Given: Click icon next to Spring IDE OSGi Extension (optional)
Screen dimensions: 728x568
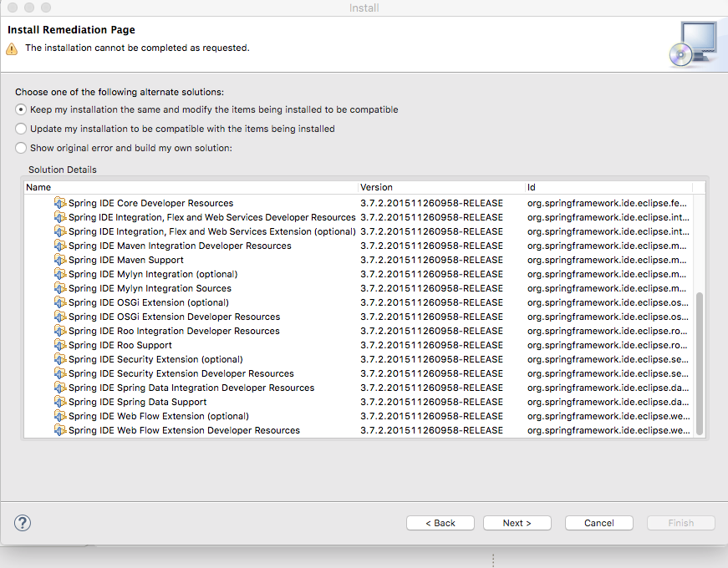Looking at the screenshot, I should tap(60, 302).
